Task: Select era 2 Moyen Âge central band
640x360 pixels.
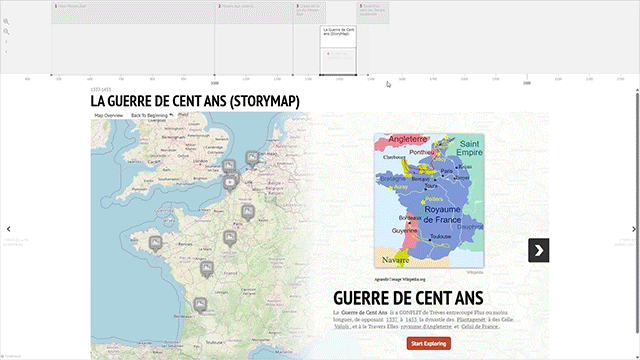Action: [254, 13]
